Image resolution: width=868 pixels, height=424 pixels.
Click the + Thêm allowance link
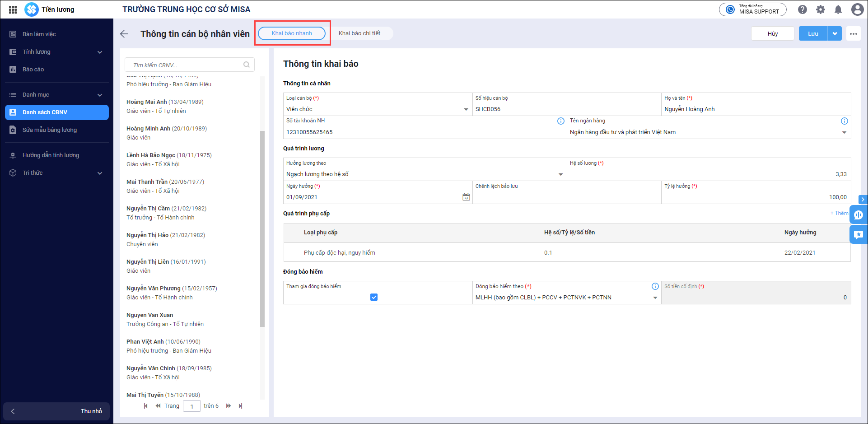tap(839, 213)
